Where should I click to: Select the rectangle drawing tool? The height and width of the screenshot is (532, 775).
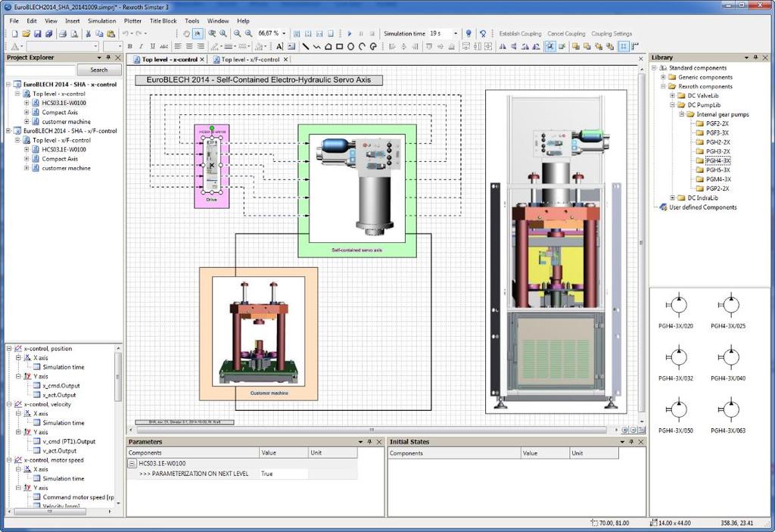pos(340,46)
